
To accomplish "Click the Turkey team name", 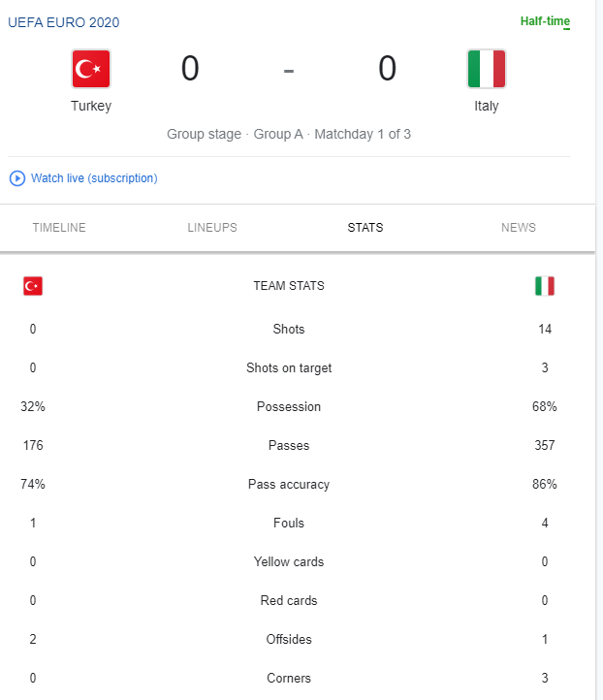I will pos(91,107).
